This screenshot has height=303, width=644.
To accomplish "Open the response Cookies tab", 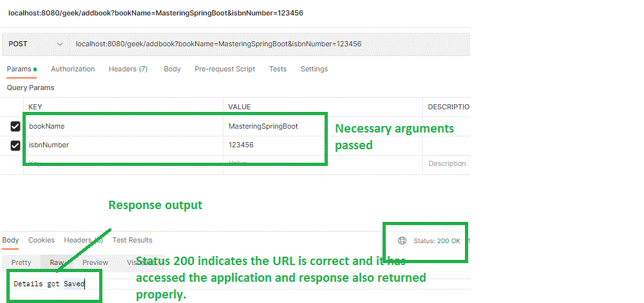I will click(41, 240).
